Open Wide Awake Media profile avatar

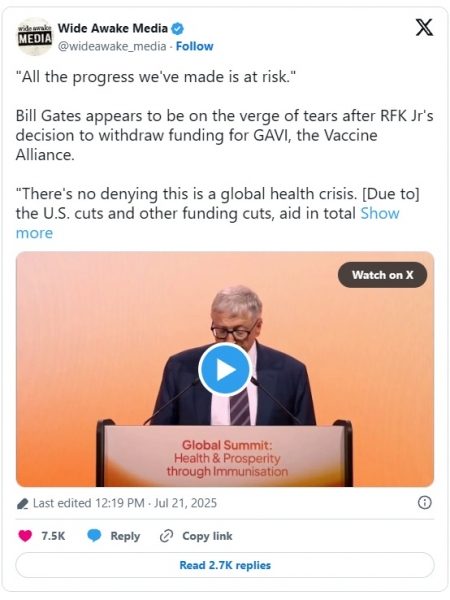coord(34,37)
